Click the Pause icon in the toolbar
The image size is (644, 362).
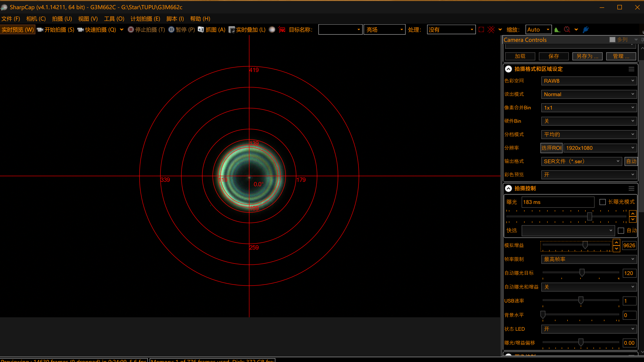[171, 30]
